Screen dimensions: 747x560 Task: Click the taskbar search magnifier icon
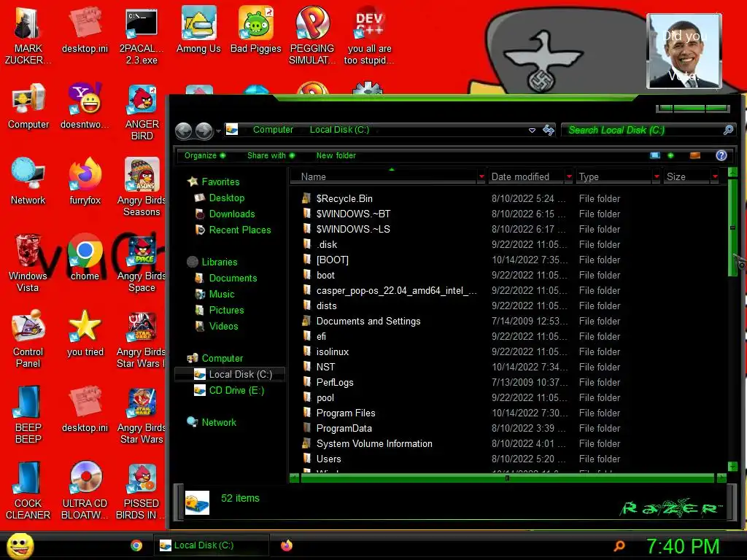[619, 546]
